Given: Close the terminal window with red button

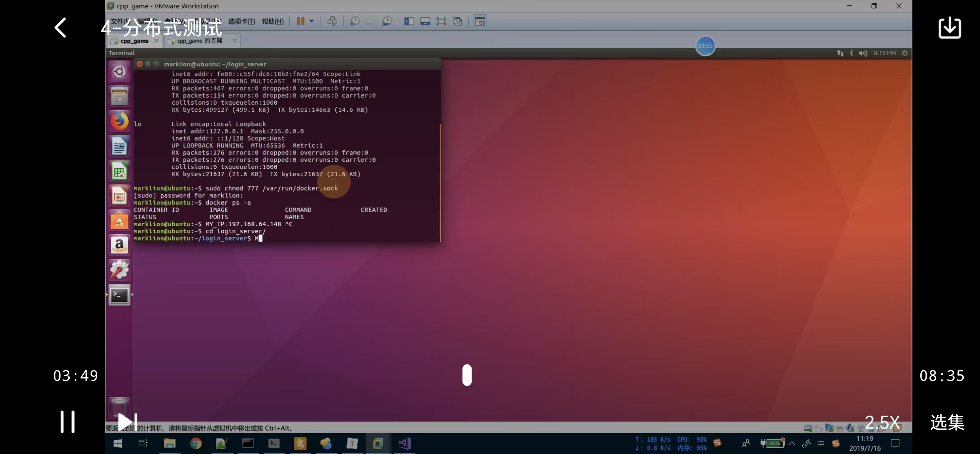Looking at the screenshot, I should [140, 64].
